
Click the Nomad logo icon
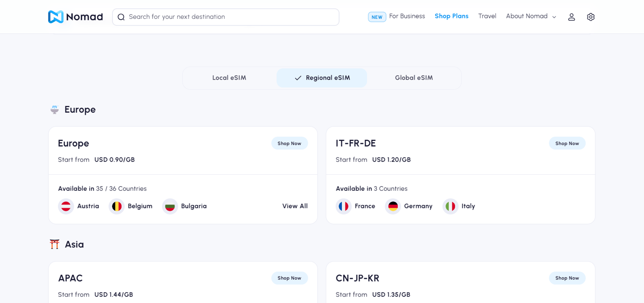(56, 17)
